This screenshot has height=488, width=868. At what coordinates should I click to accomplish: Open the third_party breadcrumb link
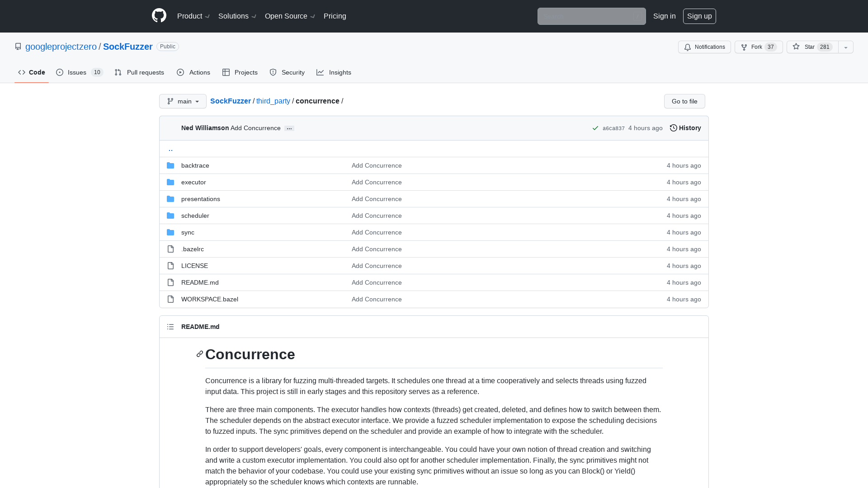tap(273, 101)
